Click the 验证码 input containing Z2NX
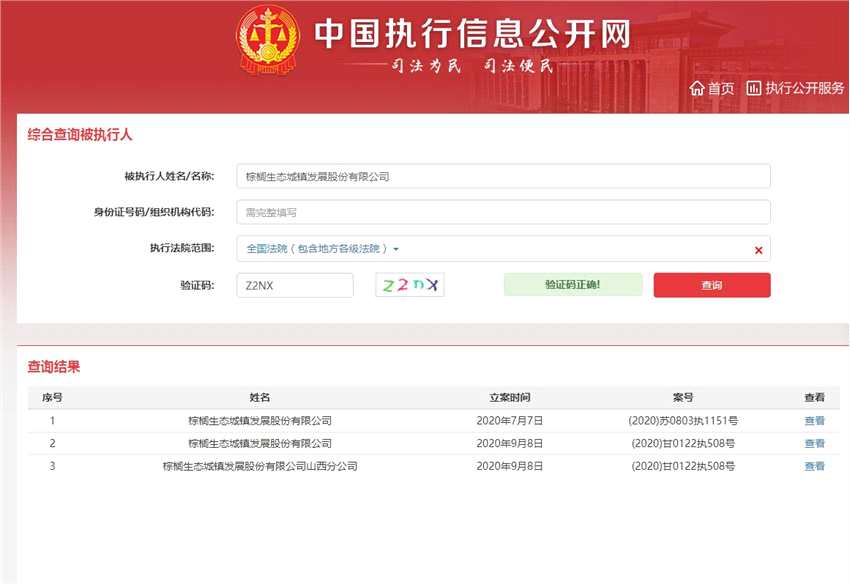Viewport: 850px width, 584px height. 295,285
